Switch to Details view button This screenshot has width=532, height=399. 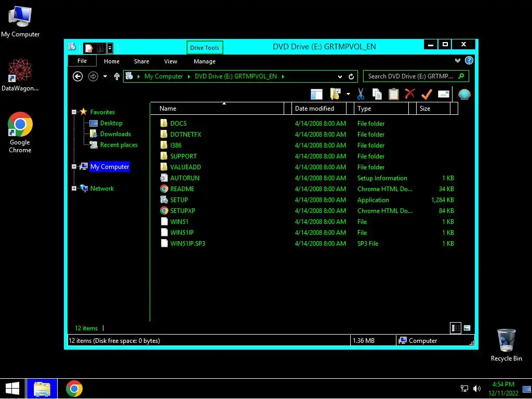455,328
